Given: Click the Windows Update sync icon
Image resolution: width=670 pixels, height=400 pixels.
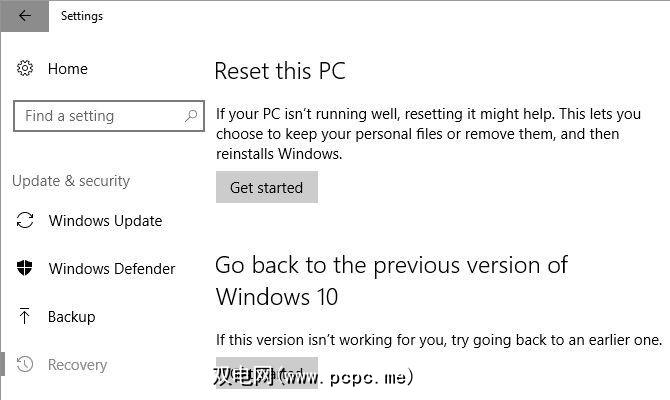Looking at the screenshot, I should [x=26, y=221].
